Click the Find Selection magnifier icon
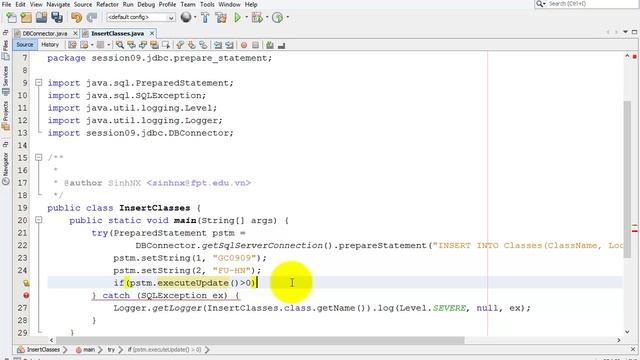 pos(120,45)
